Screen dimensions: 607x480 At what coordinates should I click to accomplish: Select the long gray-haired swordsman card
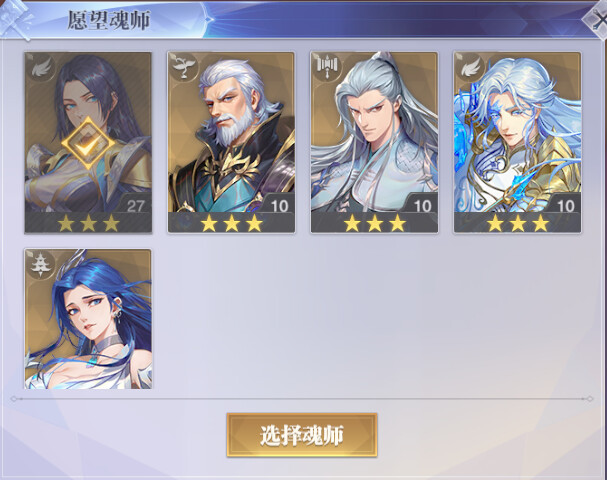374,142
